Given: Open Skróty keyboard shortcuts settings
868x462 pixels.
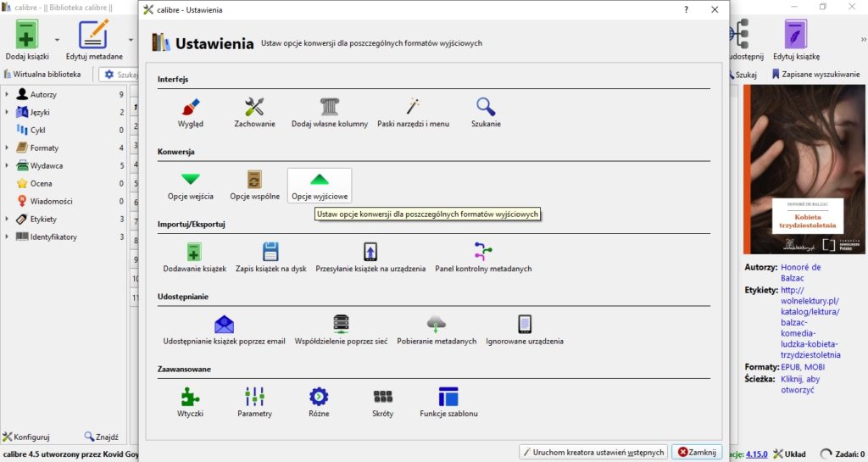Looking at the screenshot, I should tap(382, 403).
